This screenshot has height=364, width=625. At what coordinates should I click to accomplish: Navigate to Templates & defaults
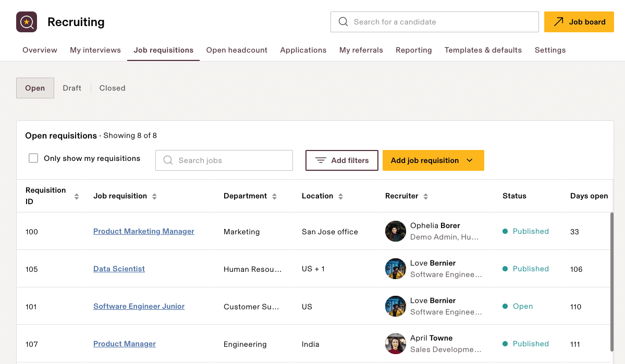(x=483, y=49)
